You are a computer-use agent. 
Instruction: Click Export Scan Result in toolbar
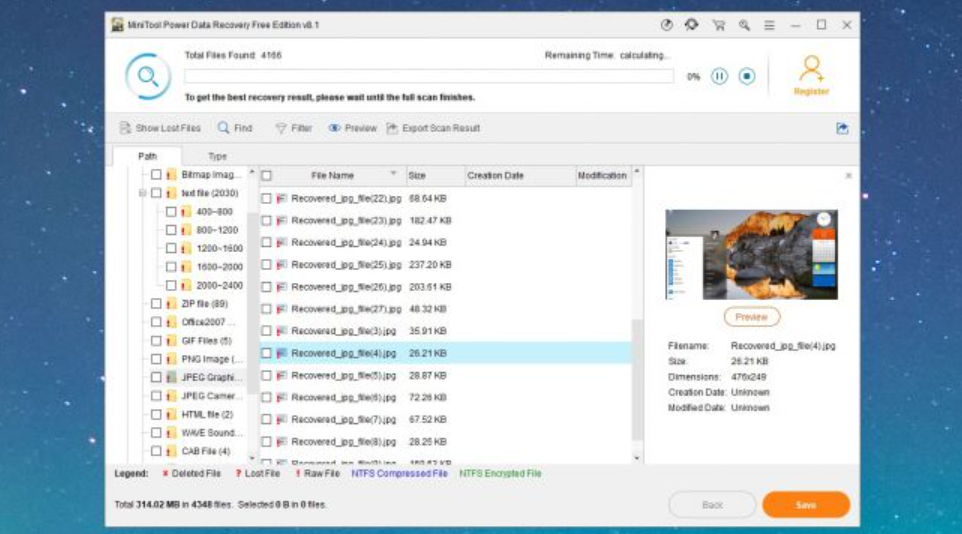[433, 128]
